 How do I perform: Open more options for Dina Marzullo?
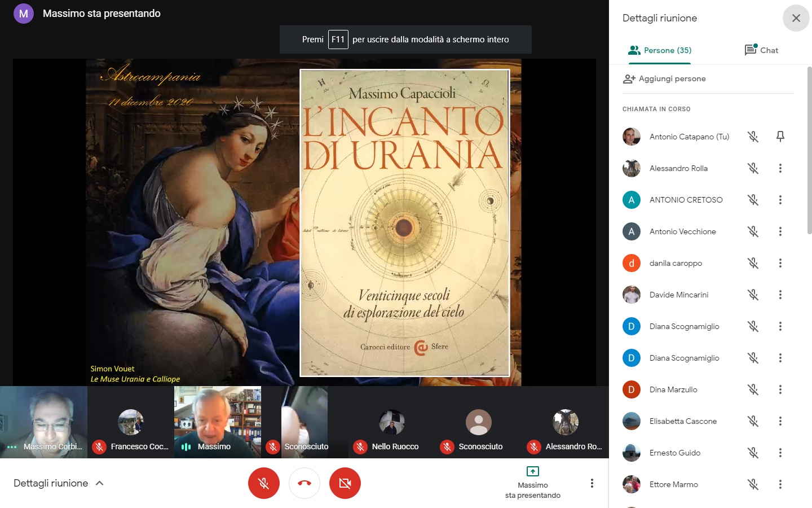(x=780, y=389)
